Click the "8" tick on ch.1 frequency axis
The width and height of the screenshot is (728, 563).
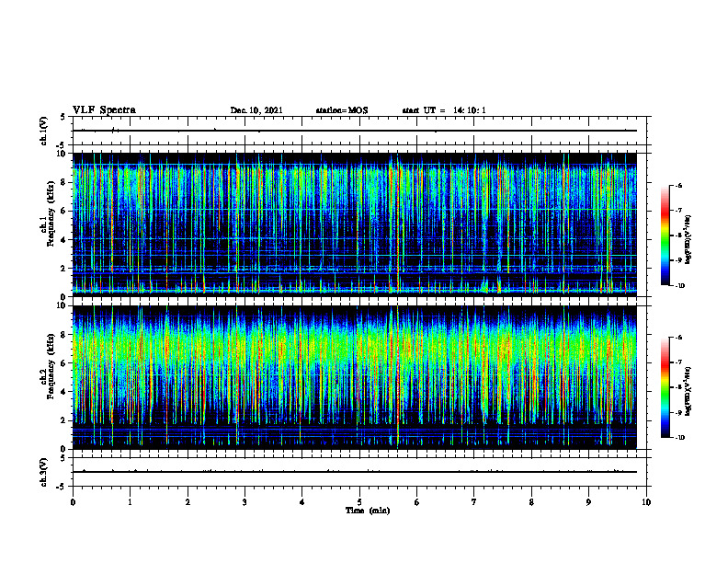tap(64, 182)
